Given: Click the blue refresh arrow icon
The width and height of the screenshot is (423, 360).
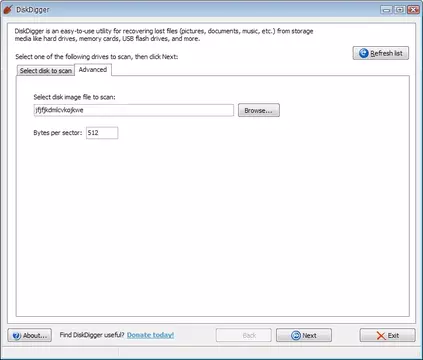Looking at the screenshot, I should pyautogui.click(x=363, y=53).
